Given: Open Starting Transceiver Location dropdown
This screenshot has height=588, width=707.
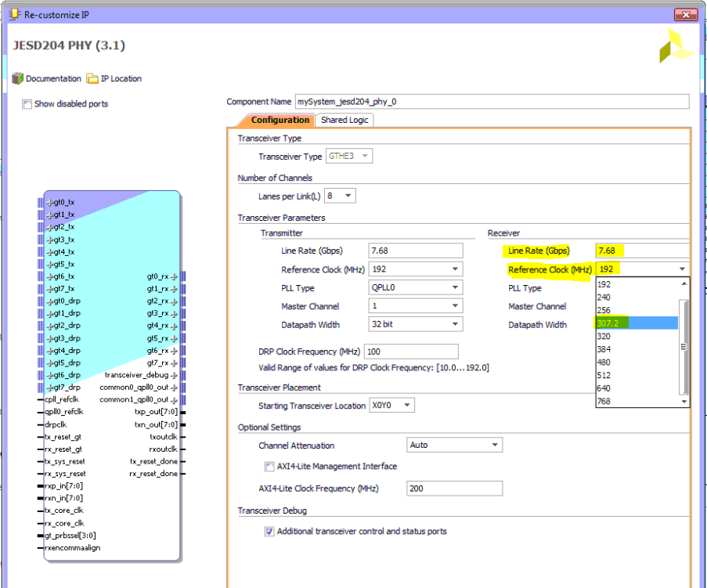Looking at the screenshot, I should [x=391, y=405].
